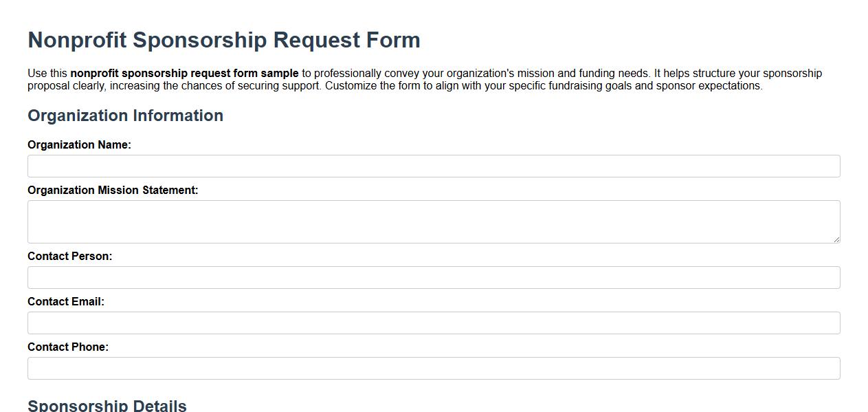
Task: Click the Organization Mission Statement label
Action: 112,190
